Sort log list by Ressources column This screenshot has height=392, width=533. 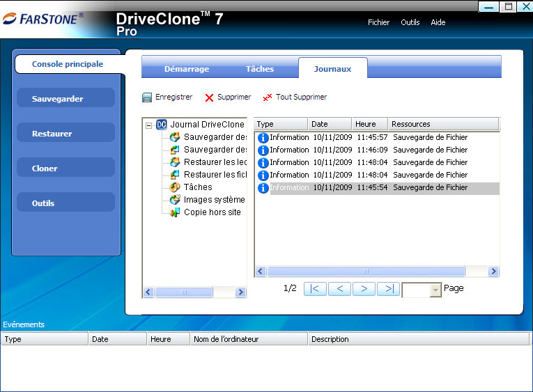pyautogui.click(x=444, y=124)
